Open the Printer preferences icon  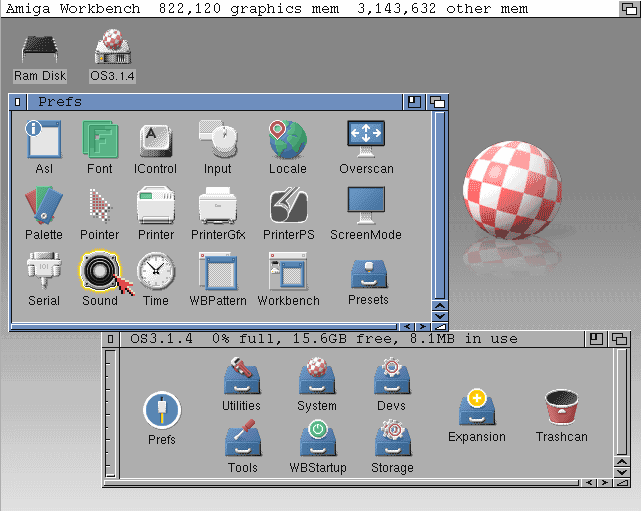point(156,206)
